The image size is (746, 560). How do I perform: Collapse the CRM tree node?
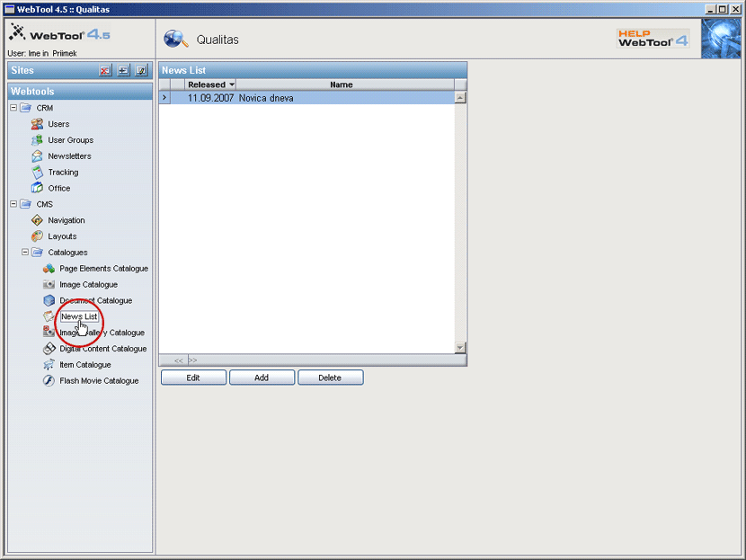coord(13,108)
